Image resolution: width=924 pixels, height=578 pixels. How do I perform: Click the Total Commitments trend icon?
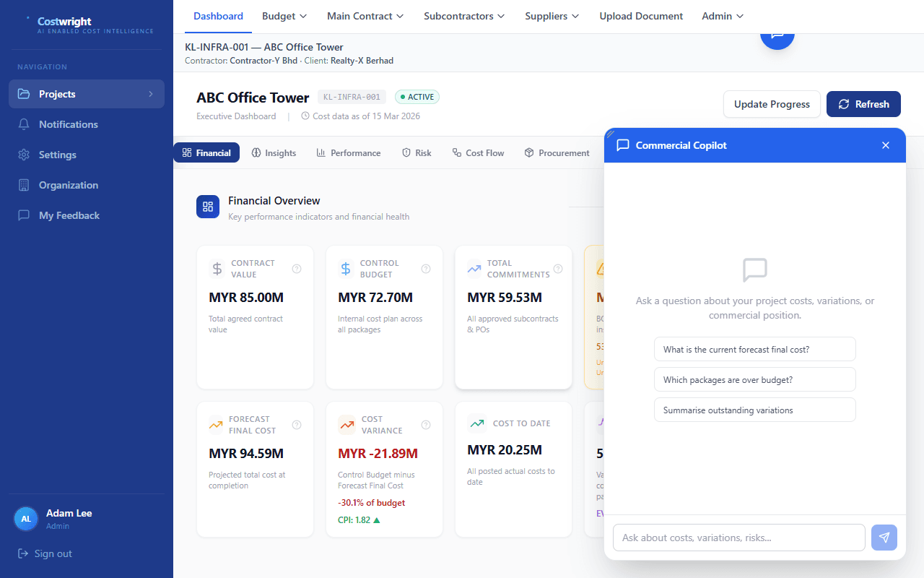tap(474, 269)
